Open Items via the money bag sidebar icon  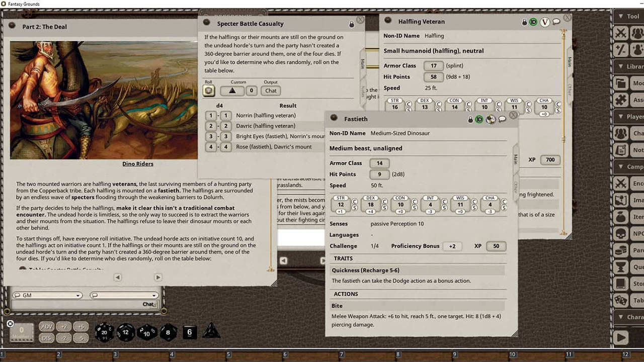click(622, 216)
